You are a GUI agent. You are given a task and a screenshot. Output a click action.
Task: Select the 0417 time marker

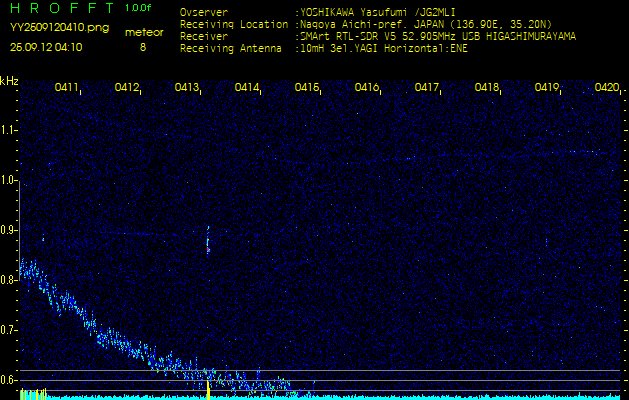[427, 88]
